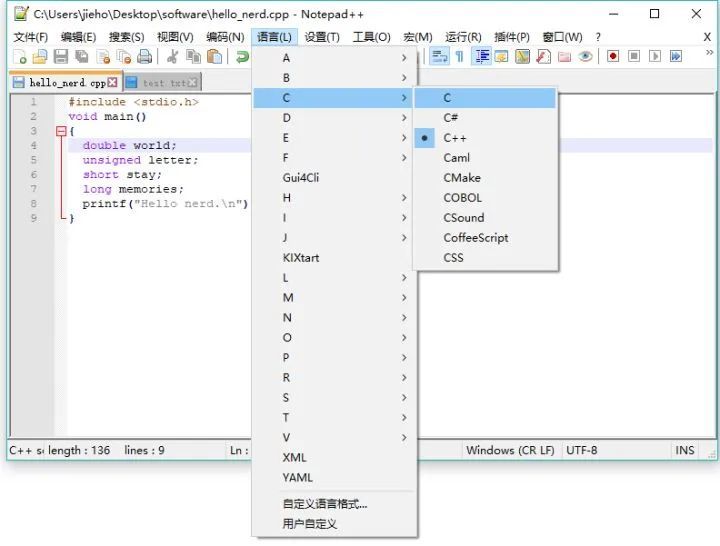Open the 编码(N) menu
720x546 pixels.
point(225,37)
